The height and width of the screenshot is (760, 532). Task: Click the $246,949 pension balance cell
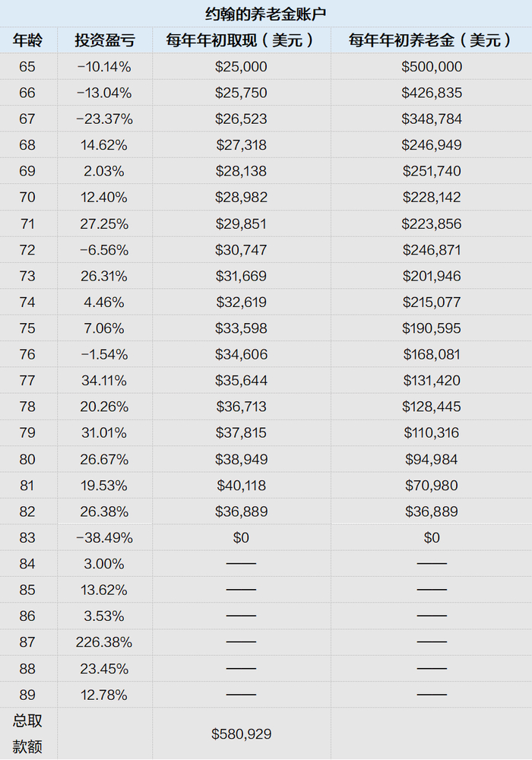tap(432, 145)
